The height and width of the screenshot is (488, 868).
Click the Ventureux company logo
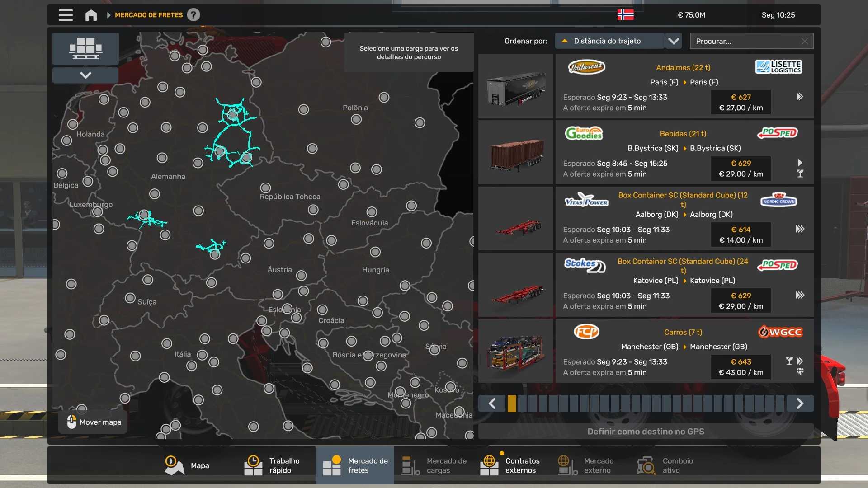click(586, 67)
